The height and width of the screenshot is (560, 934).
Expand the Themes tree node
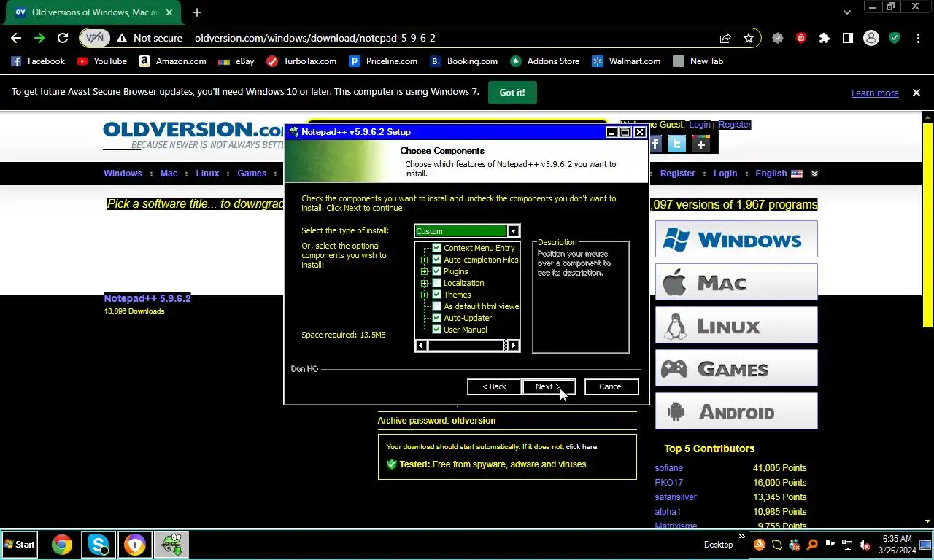[424, 295]
